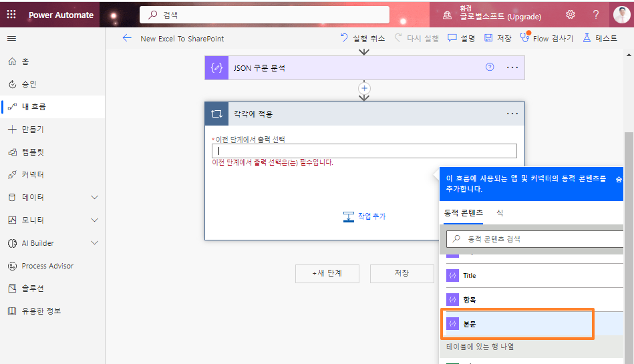Click the Power Automate title
The image size is (634, 364).
pyautogui.click(x=61, y=15)
